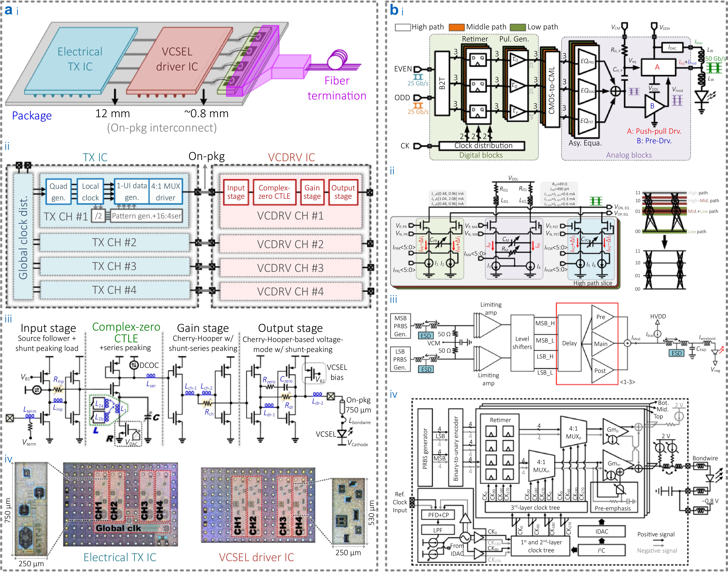Click the A: Push-pull Drv. legend text
The image size is (728, 572).
[x=654, y=131]
